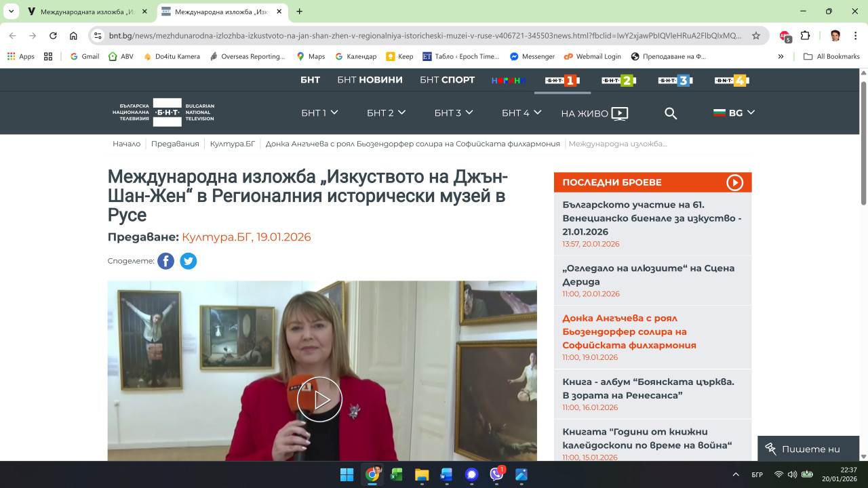Viewport: 868px width, 488px height.
Task: Click the БНТ logo in header
Action: click(163, 113)
